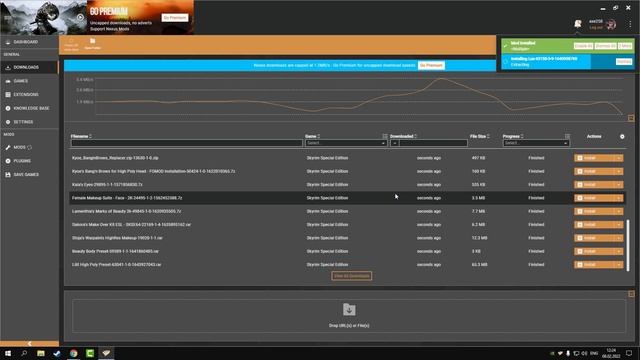Install the Make Over Kit ESL download
640x360 pixels.
(x=595, y=225)
